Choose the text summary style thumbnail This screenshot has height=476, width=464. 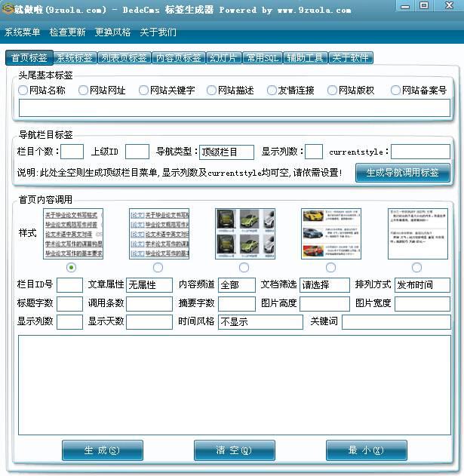418,234
